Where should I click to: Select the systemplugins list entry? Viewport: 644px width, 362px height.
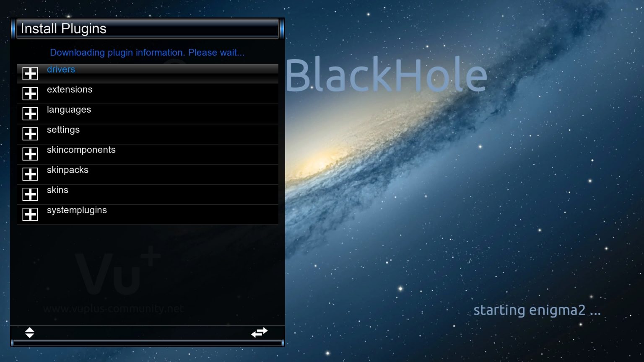point(148,215)
